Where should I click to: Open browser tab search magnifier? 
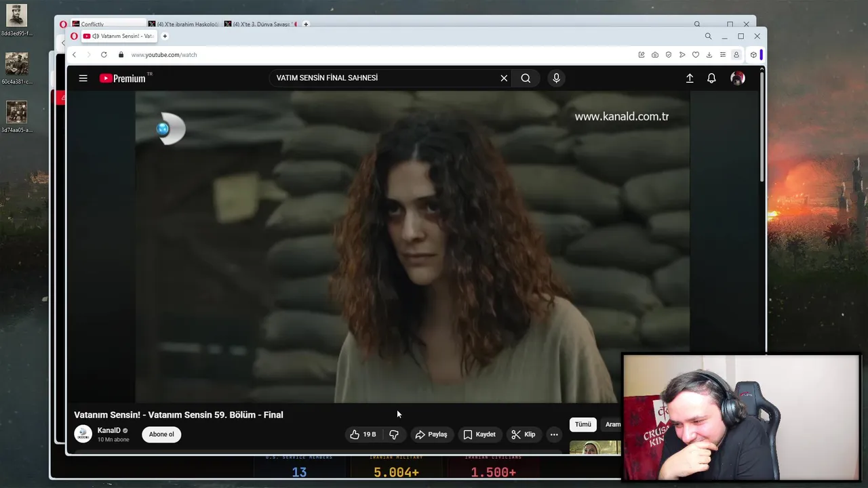tap(708, 36)
